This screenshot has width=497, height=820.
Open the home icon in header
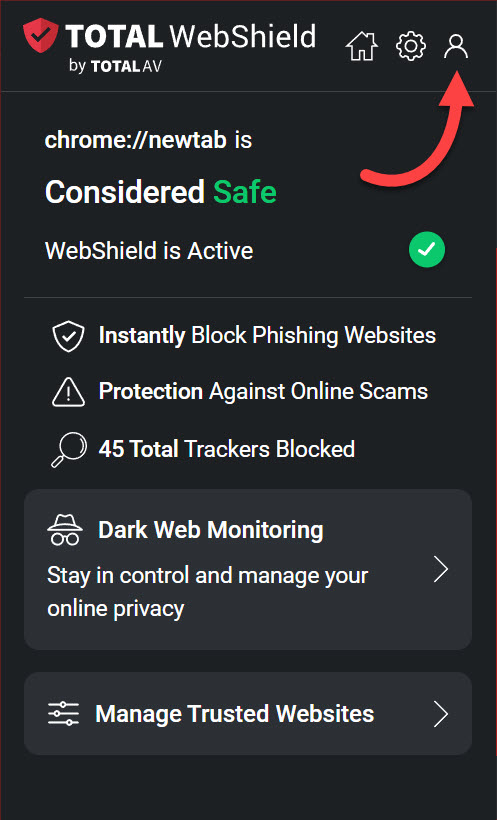[x=362, y=46]
